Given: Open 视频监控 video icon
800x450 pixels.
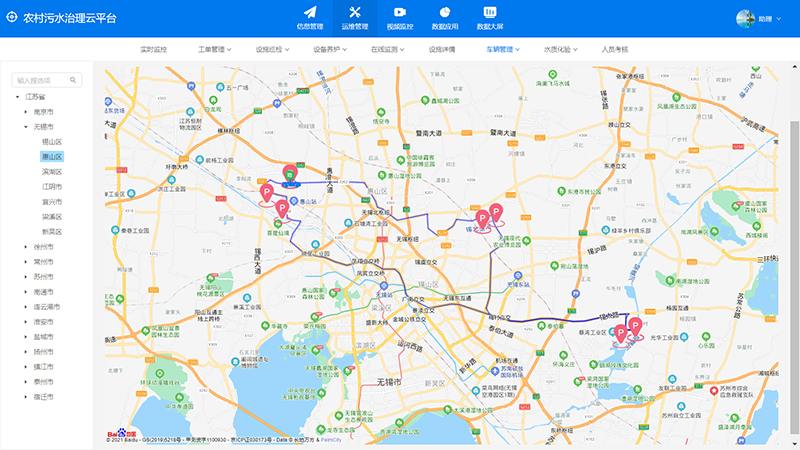Looking at the screenshot, I should click(400, 12).
